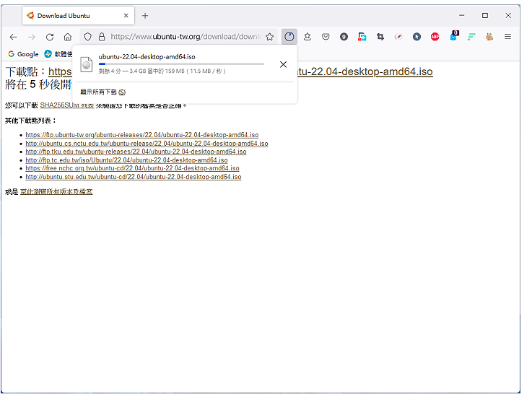This screenshot has width=532, height=397.
Task: Open the Firefox hamburger application menu
Action: [508, 37]
